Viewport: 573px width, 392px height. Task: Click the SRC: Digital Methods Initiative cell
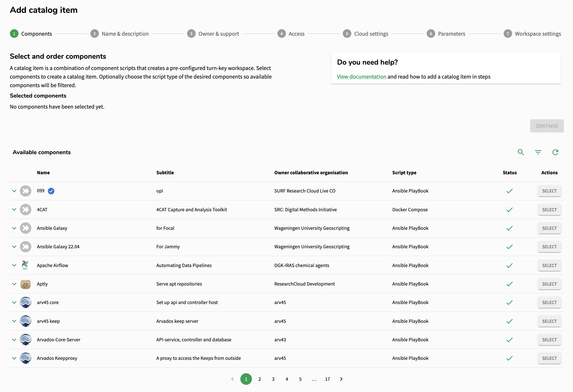pos(305,210)
